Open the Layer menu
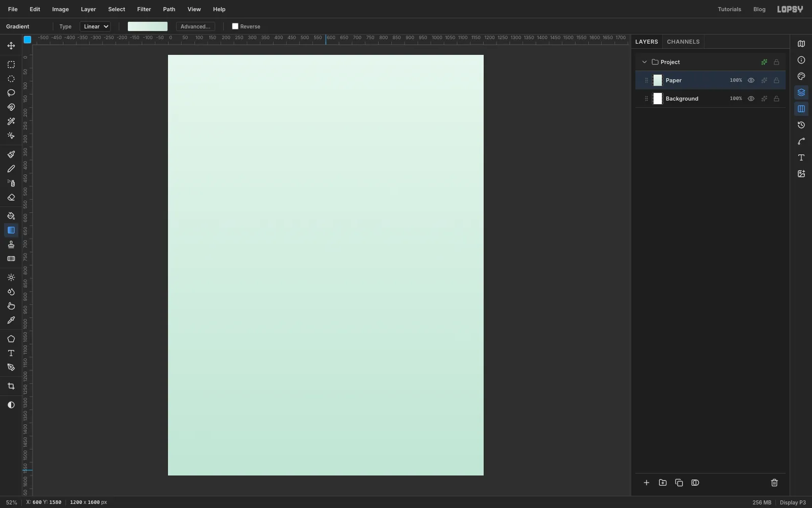 88,9
